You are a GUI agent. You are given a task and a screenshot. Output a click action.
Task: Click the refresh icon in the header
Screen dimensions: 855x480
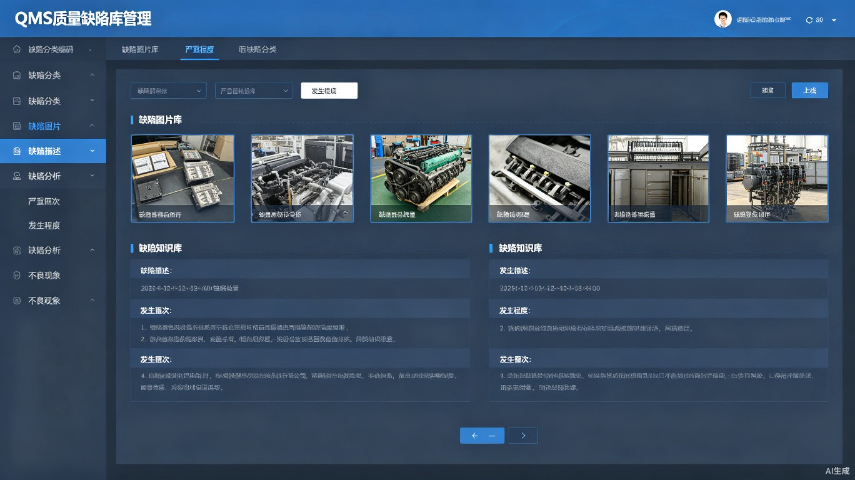pos(809,20)
